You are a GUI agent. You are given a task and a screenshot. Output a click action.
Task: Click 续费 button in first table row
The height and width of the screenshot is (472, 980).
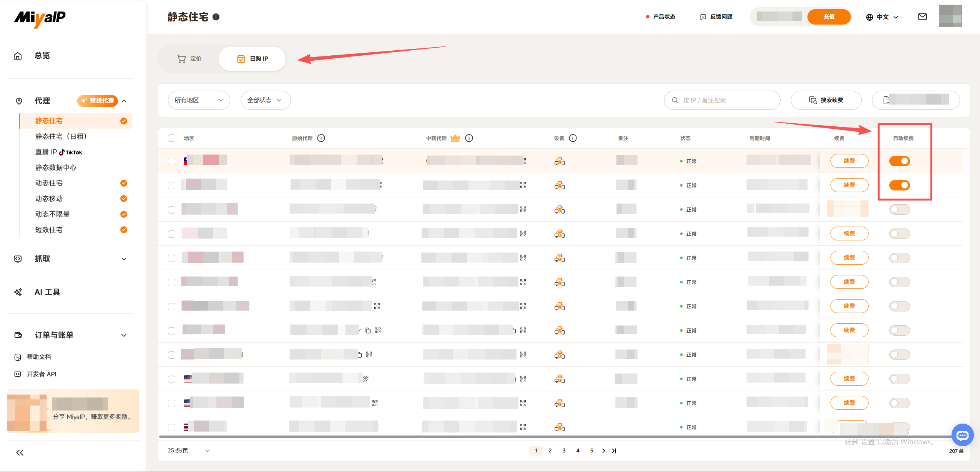pyautogui.click(x=849, y=161)
